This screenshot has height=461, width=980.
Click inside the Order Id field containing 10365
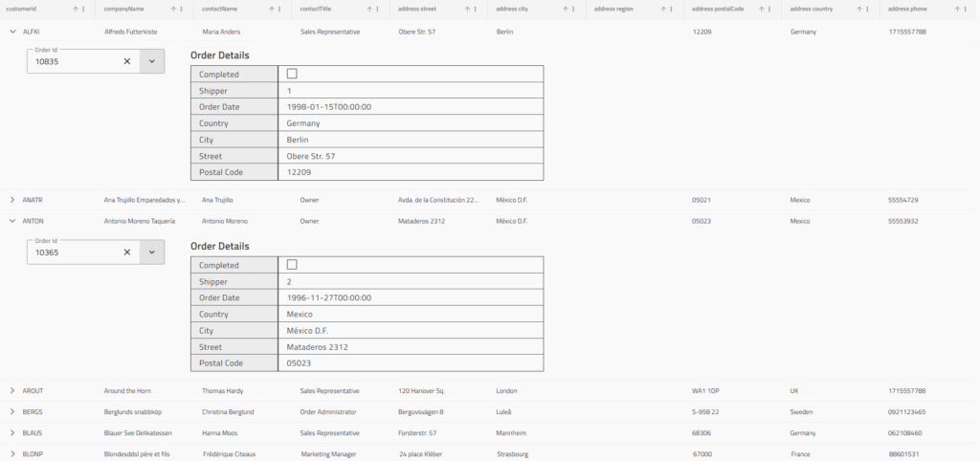pos(72,253)
